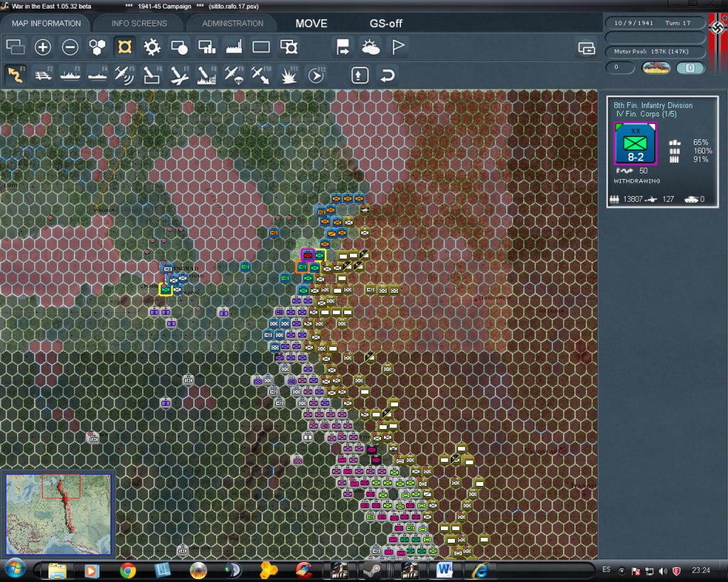Select the F7 bomb airfield icon

(179, 75)
